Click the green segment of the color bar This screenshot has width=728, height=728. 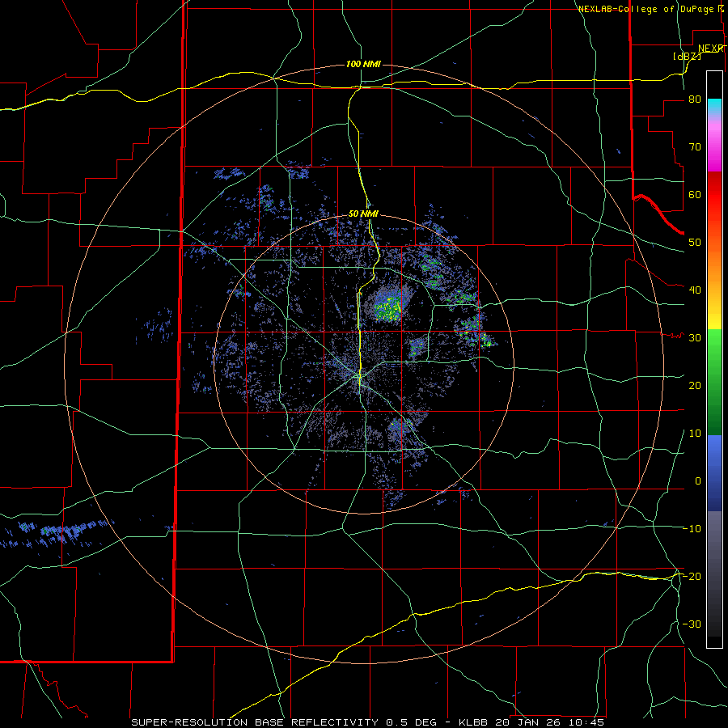pyautogui.click(x=714, y=382)
